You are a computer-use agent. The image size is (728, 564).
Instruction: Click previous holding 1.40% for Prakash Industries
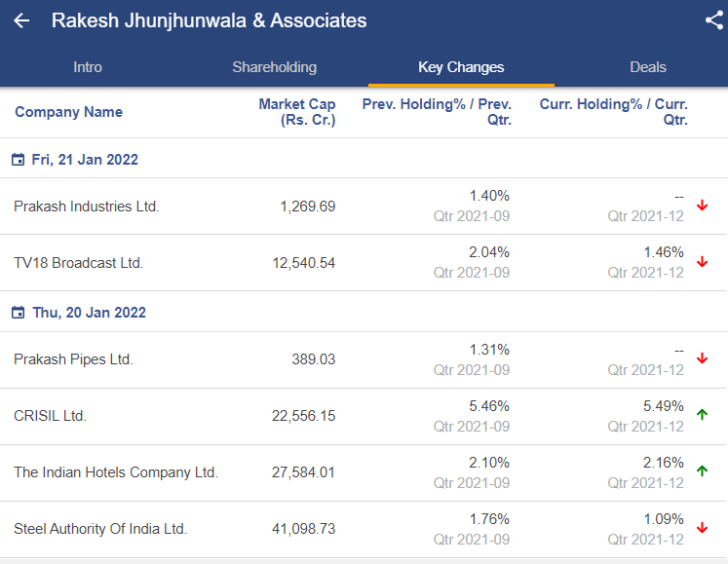coord(489,196)
